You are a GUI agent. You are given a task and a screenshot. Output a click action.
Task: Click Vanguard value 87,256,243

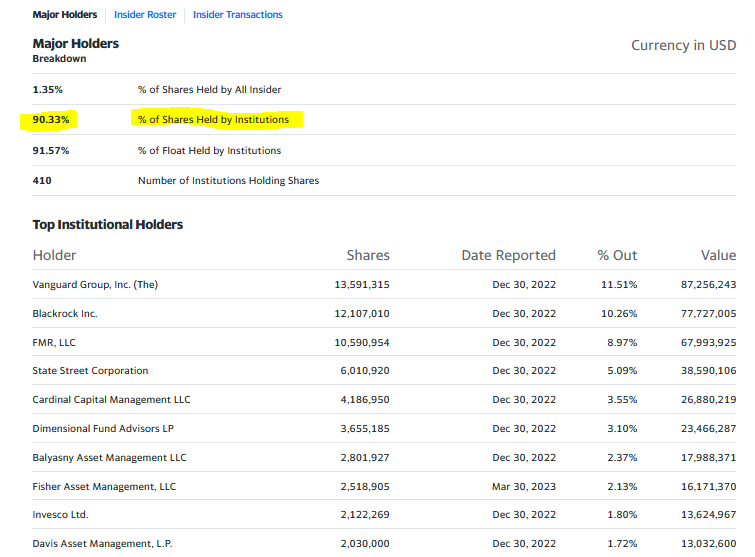pyautogui.click(x=708, y=285)
